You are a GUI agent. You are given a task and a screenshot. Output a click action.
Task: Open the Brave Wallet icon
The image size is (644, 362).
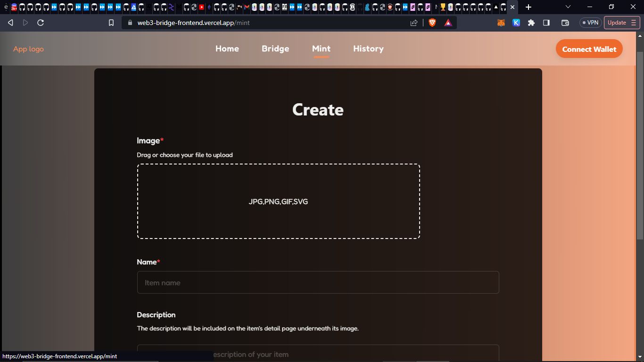(x=565, y=23)
